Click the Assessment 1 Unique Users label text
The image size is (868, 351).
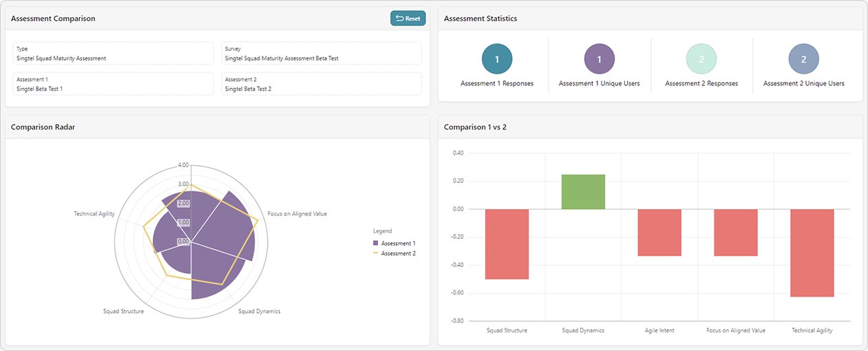click(600, 83)
